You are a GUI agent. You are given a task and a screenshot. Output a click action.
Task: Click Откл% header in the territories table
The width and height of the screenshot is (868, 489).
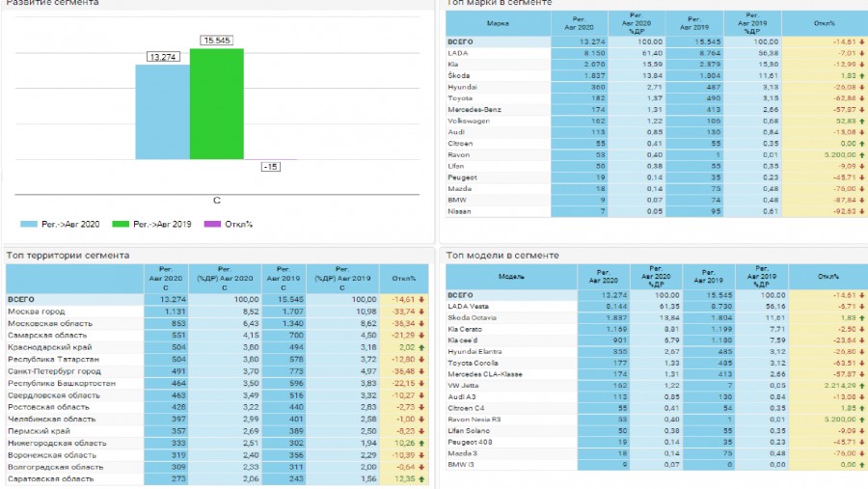coord(403,279)
